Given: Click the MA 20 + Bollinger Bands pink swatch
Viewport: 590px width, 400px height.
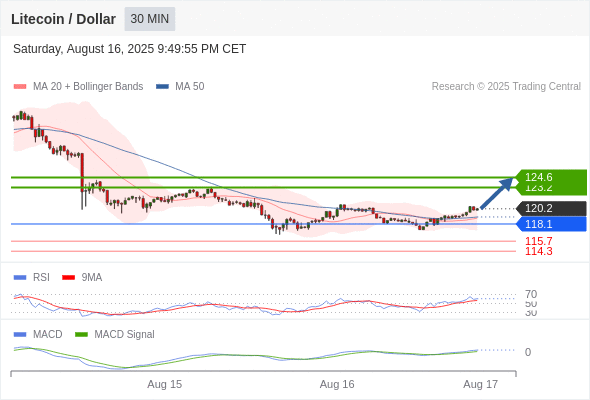Looking at the screenshot, I should pyautogui.click(x=20, y=87).
